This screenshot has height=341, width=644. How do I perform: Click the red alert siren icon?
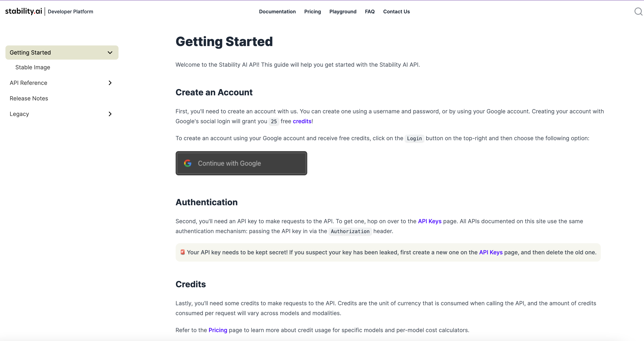[183, 252]
